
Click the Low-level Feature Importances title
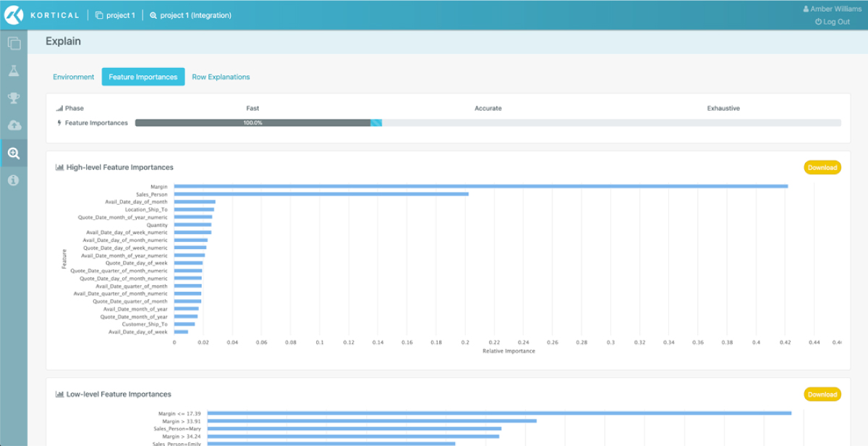119,395
